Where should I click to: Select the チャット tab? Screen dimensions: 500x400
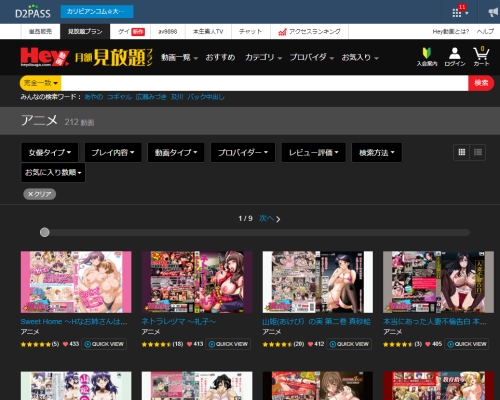[251, 32]
